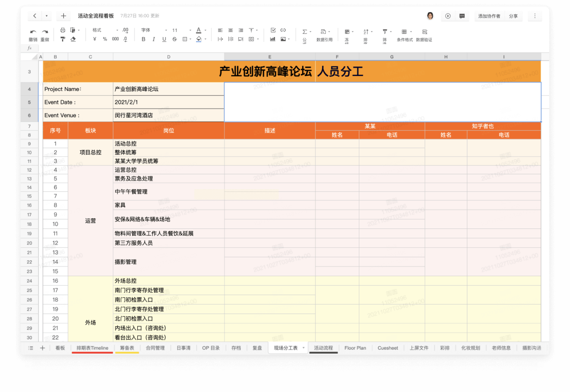Screen dimensions: 570x392
Task: Click the print icon
Action: (63, 30)
